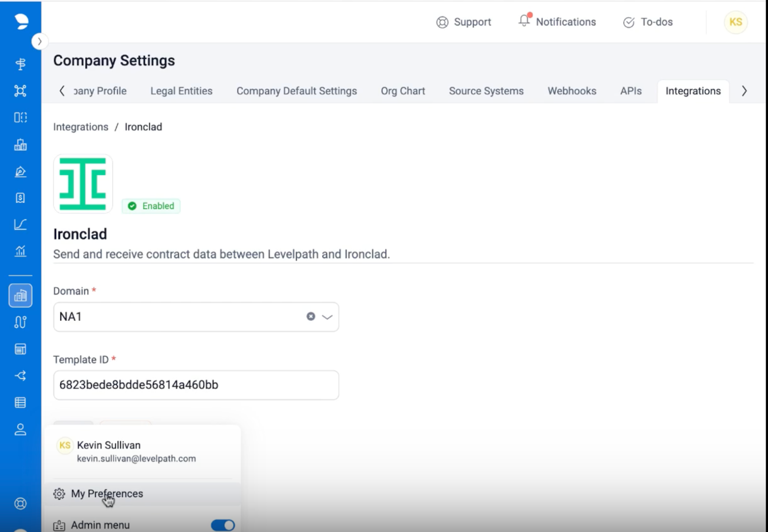This screenshot has height=532, width=768.
Task: Click the notifications bell icon
Action: 524,21
